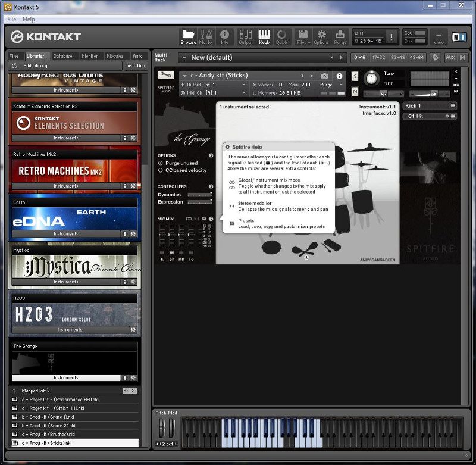Switch to the Database tab
This screenshot has height=465, width=476.
[x=62, y=56]
